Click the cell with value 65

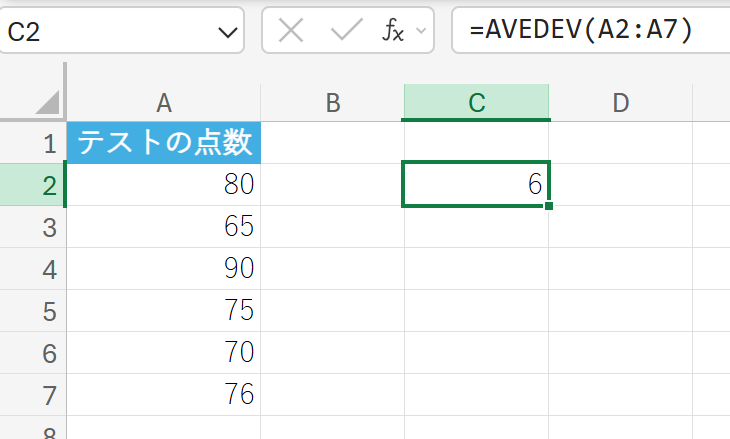click(x=164, y=227)
